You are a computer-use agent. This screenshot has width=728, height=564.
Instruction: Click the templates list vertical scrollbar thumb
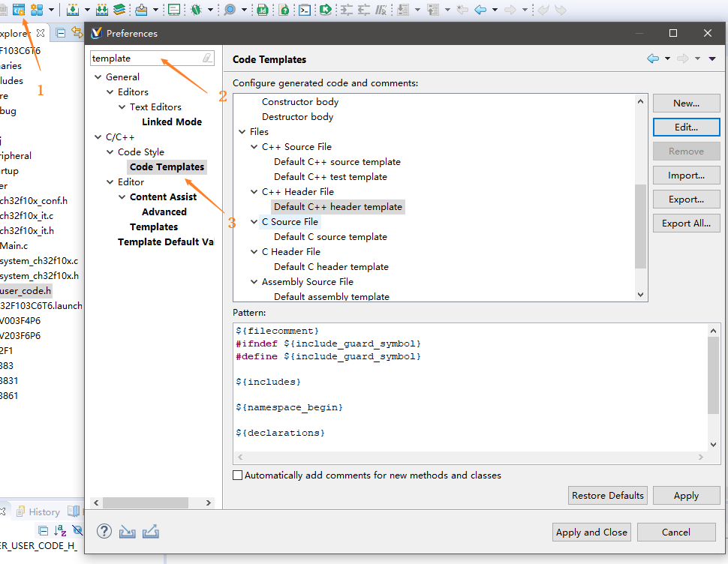click(x=640, y=226)
